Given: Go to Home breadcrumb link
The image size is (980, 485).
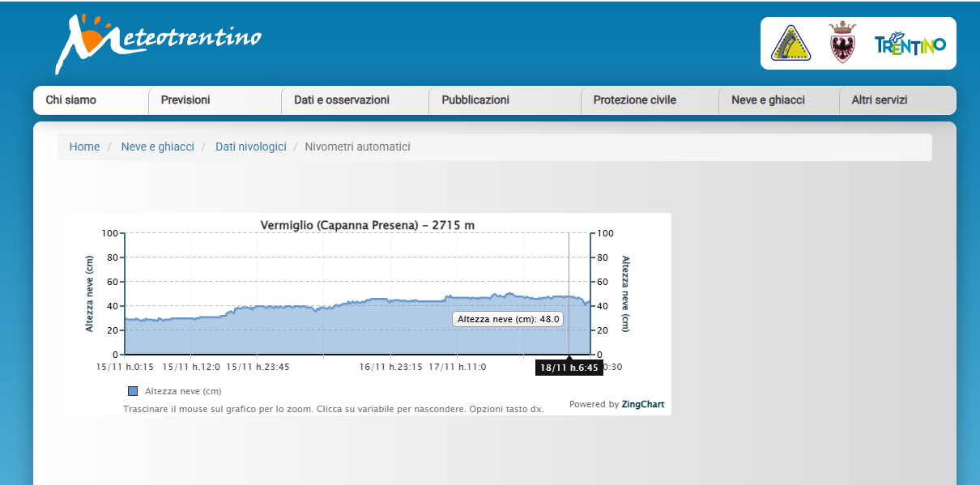Looking at the screenshot, I should [x=85, y=147].
